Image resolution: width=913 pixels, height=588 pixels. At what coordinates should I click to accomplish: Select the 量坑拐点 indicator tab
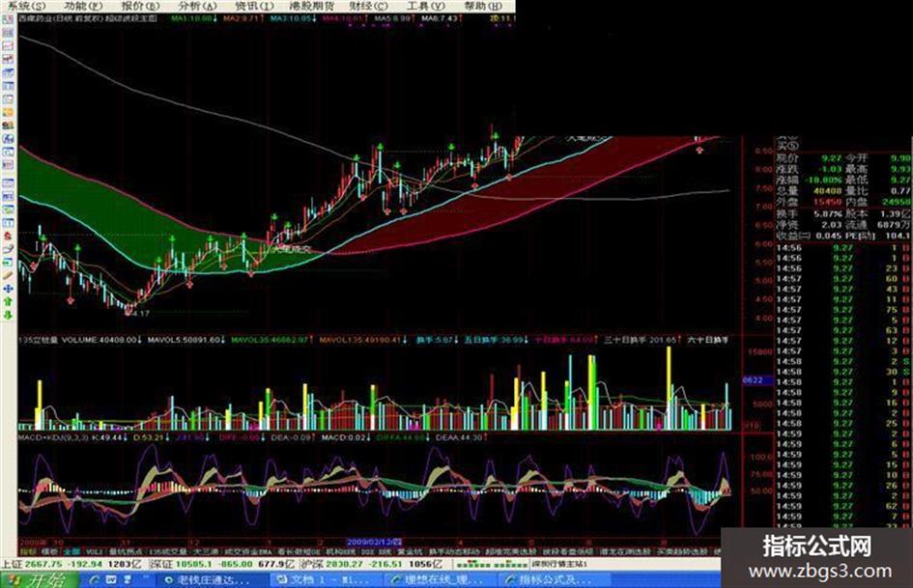point(126,551)
